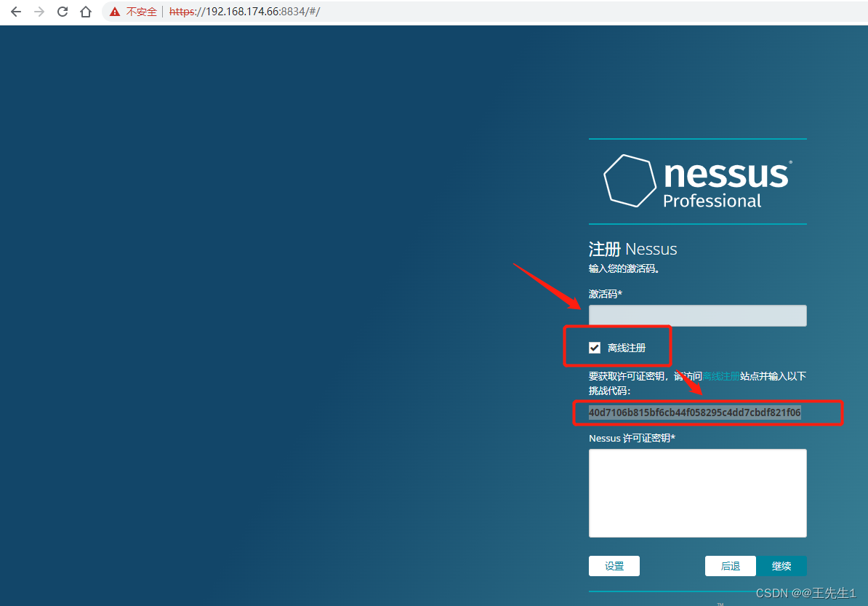Enable offline registration via its checkbox
868x606 pixels.
click(595, 347)
